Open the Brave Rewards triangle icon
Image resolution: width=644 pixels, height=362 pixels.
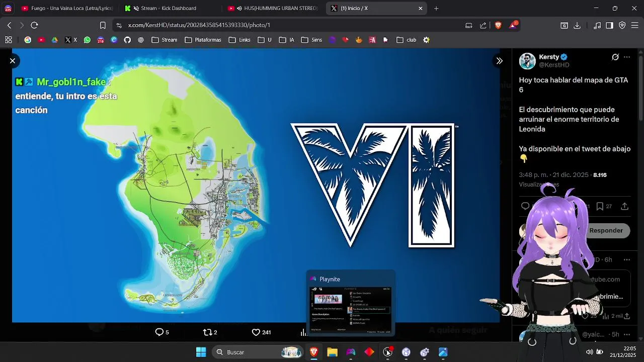click(514, 25)
